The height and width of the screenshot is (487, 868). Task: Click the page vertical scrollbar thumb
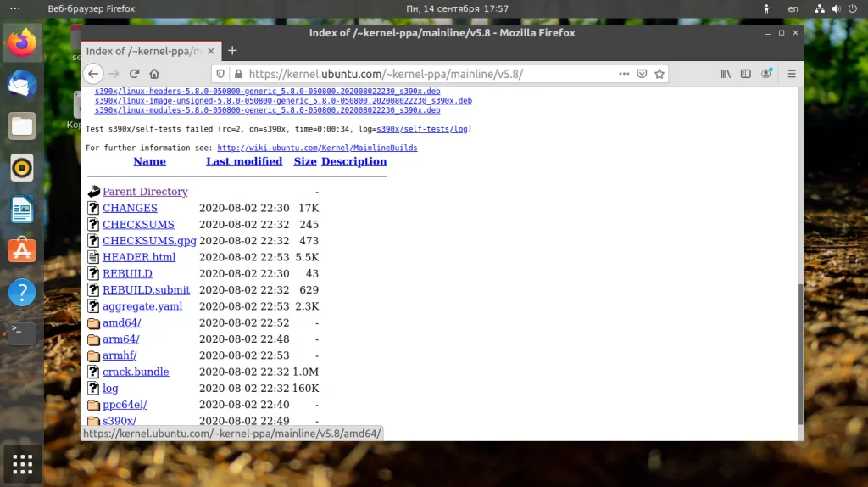click(800, 355)
